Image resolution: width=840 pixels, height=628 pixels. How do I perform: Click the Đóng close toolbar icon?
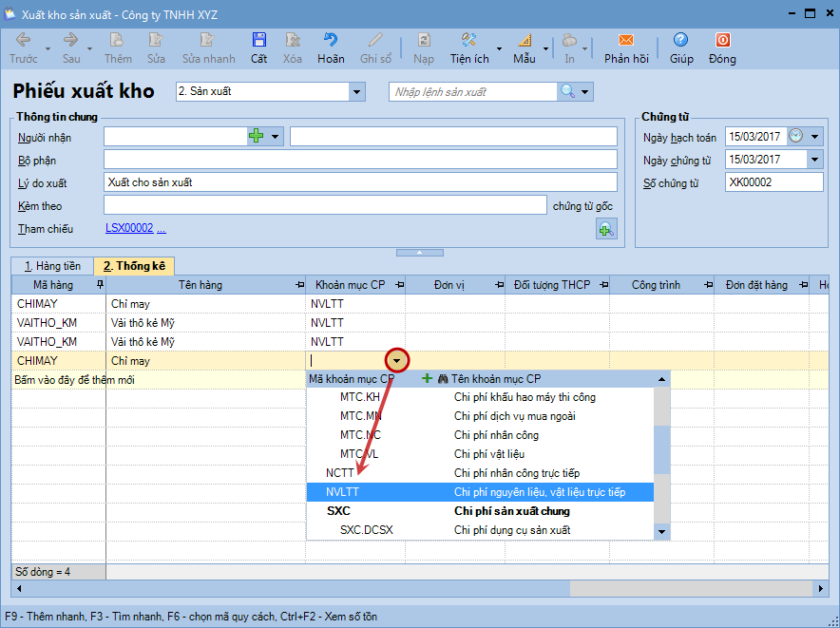(722, 47)
